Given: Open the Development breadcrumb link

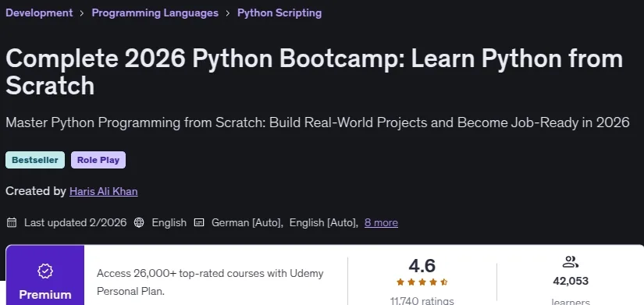Looking at the screenshot, I should (x=39, y=12).
